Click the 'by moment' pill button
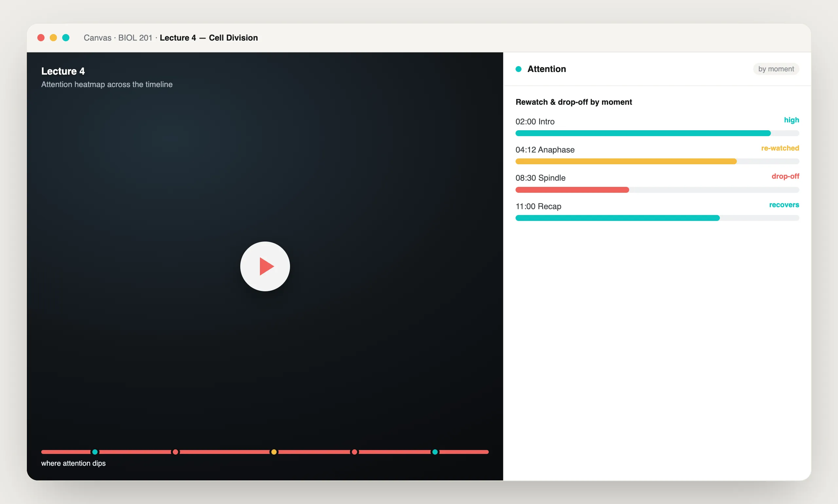Image resolution: width=838 pixels, height=504 pixels. 776,69
